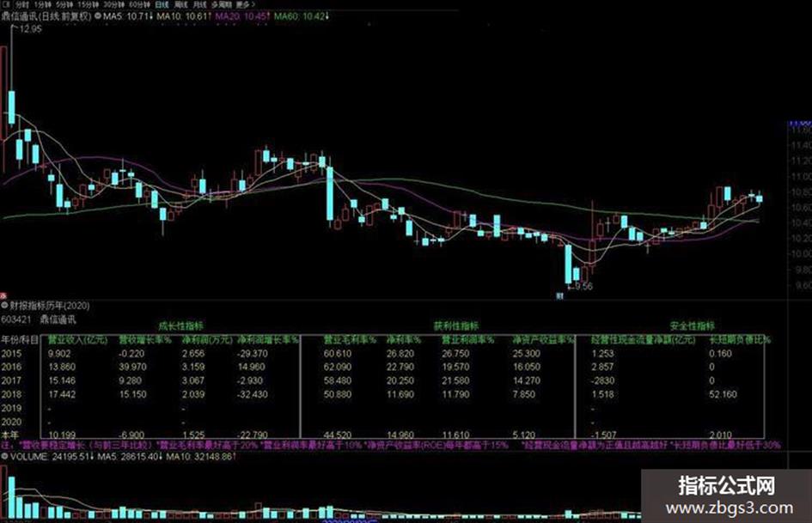Select the 1分钟 timeframe tab
812x523 pixels.
click(x=42, y=4)
